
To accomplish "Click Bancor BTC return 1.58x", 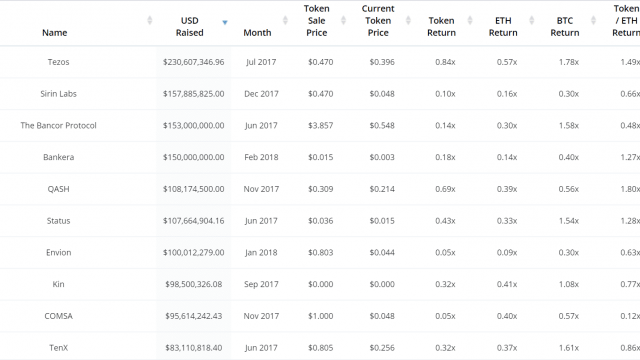I will pos(569,125).
